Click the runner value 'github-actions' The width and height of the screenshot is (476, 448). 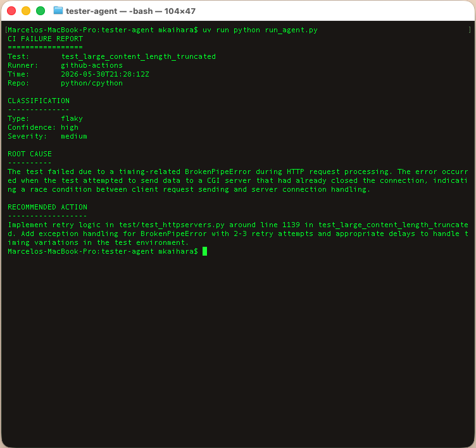(x=92, y=66)
